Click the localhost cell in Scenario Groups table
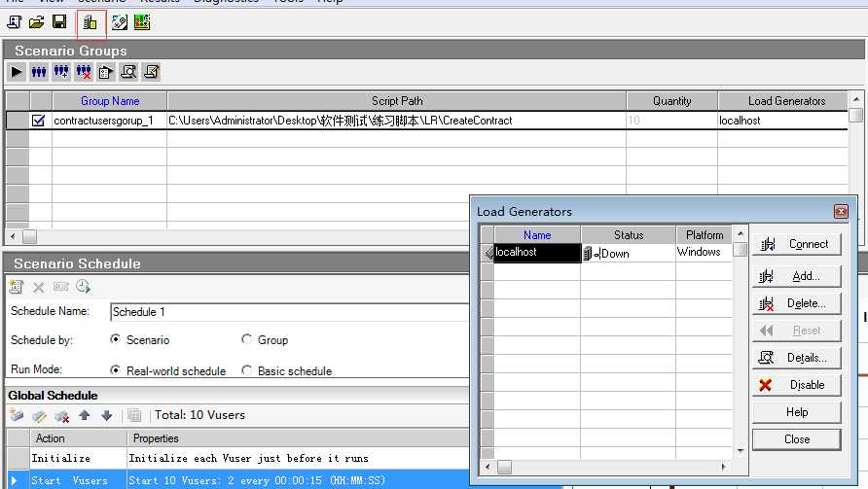This screenshot has height=489, width=868. [x=782, y=121]
